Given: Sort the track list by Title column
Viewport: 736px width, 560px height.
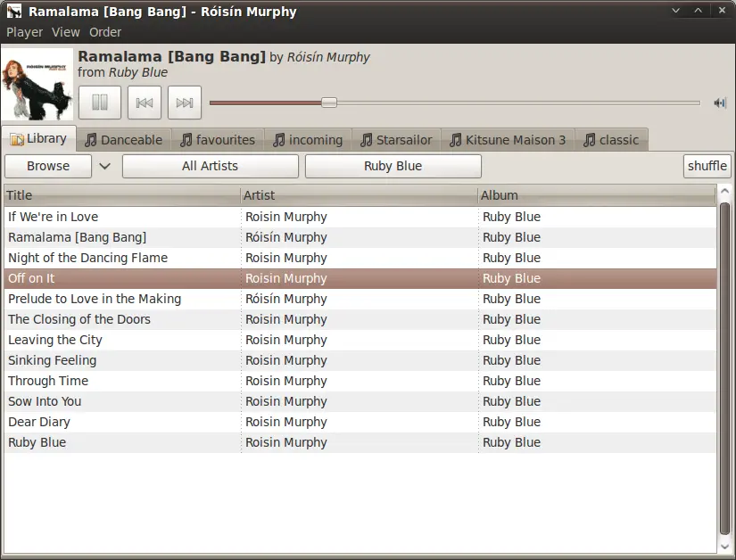Looking at the screenshot, I should (121, 195).
